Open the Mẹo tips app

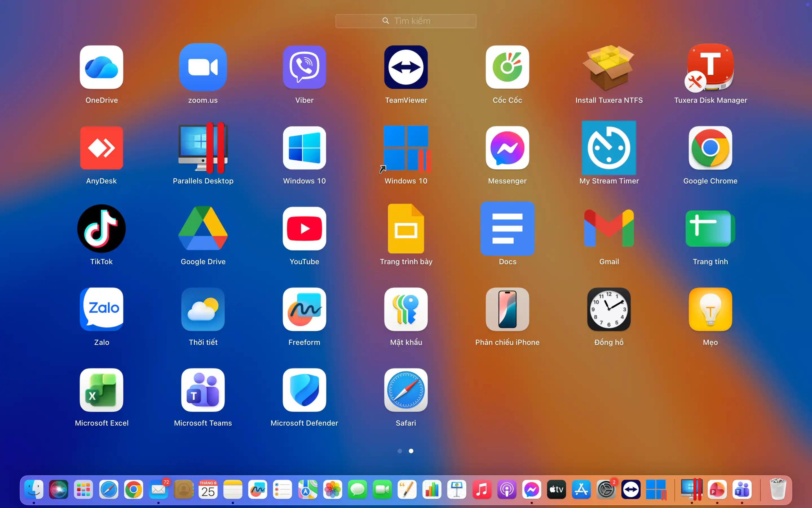pyautogui.click(x=710, y=309)
